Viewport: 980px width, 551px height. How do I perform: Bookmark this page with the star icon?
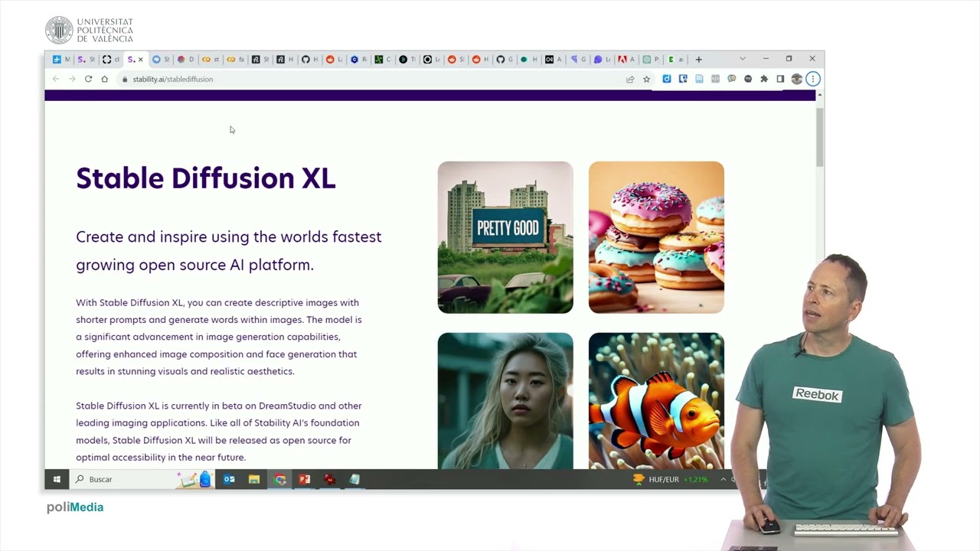(x=646, y=79)
